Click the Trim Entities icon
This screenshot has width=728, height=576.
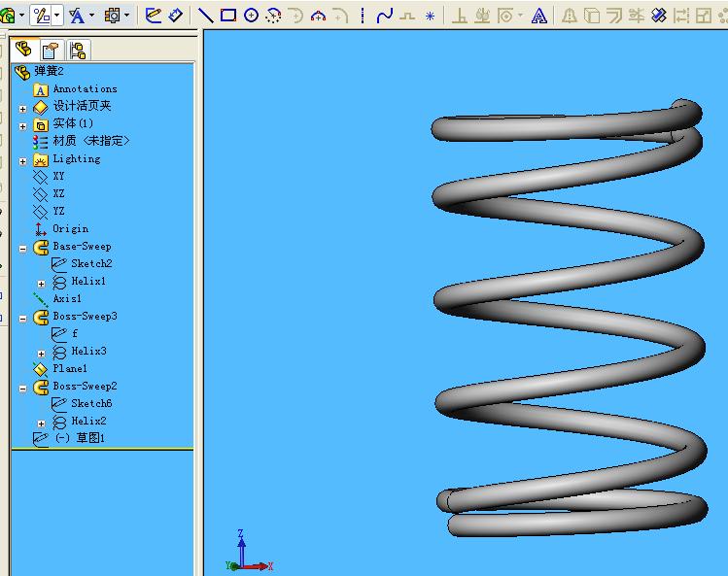pos(636,16)
